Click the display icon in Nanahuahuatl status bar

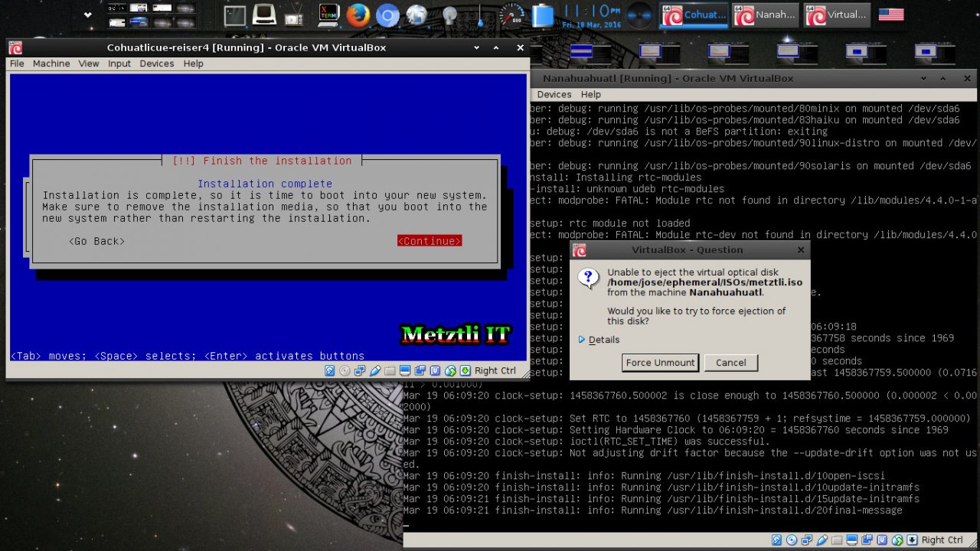(851, 540)
